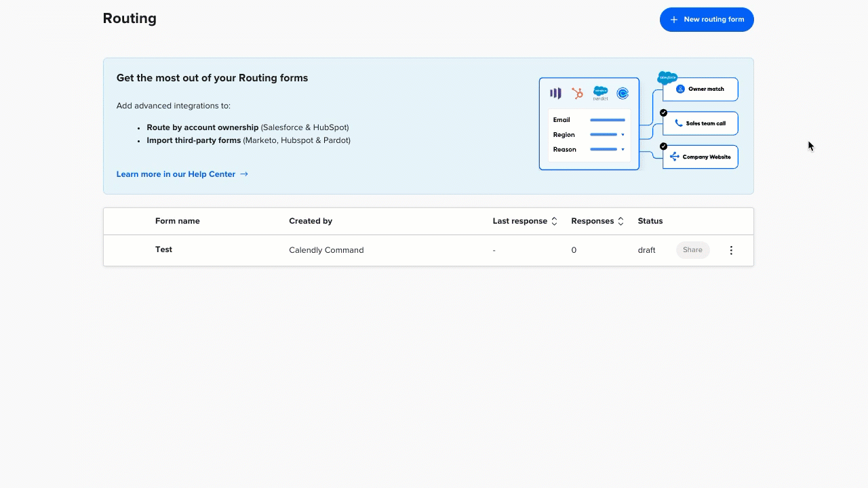Click the Email field bar in the illustration
This screenshot has width=868, height=488.
click(607, 120)
